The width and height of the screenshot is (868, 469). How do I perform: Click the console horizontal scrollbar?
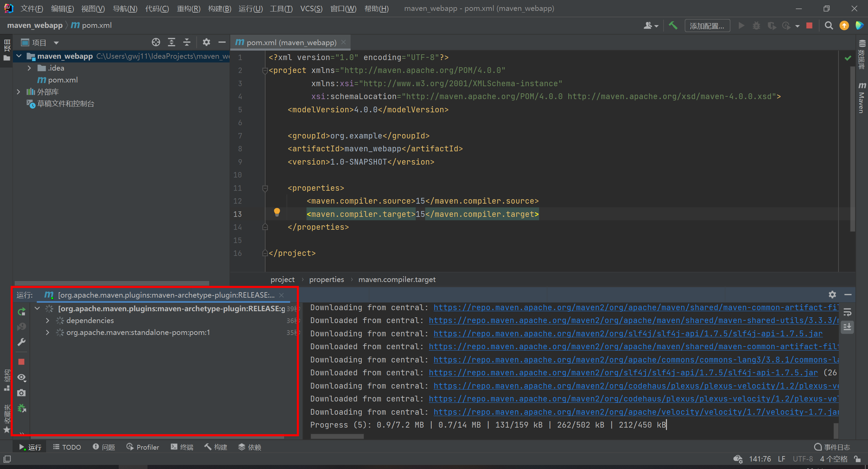tap(337, 436)
